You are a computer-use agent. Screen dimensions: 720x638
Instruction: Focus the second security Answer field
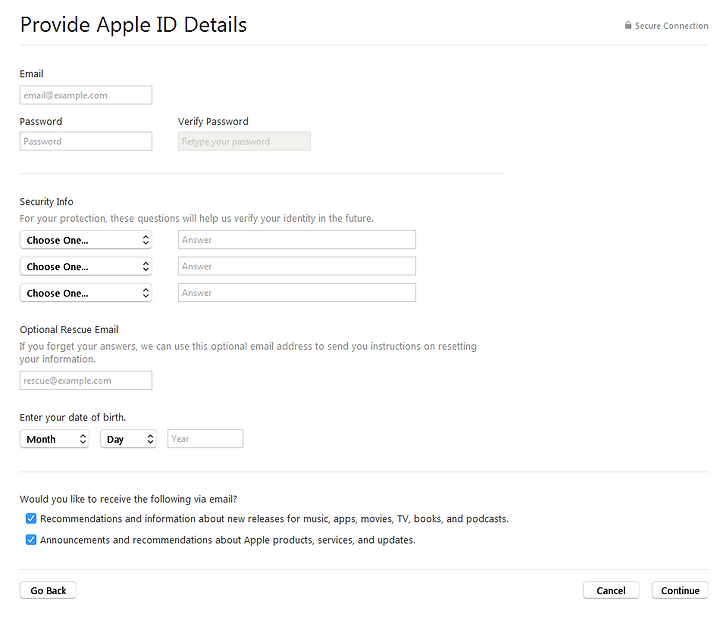click(x=297, y=266)
